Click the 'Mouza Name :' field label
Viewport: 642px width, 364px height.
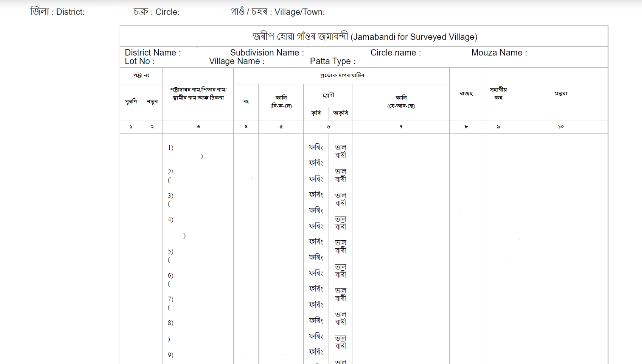tap(499, 53)
